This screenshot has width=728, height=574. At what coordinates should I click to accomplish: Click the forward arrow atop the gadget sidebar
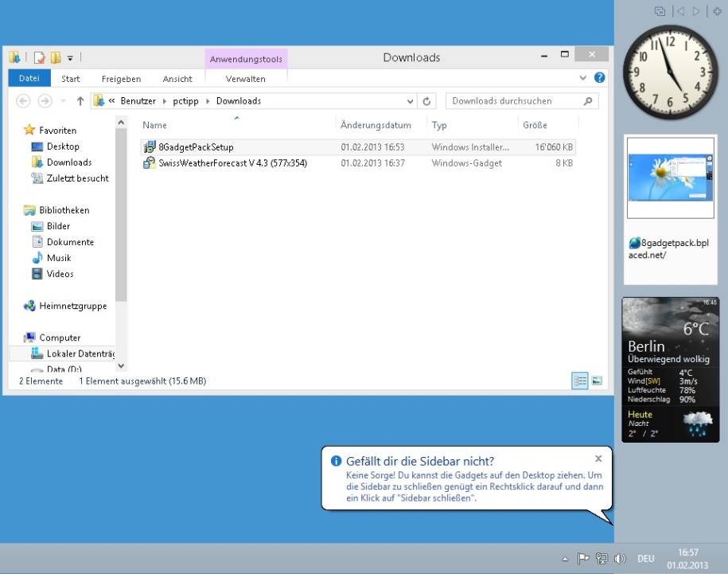(696, 11)
